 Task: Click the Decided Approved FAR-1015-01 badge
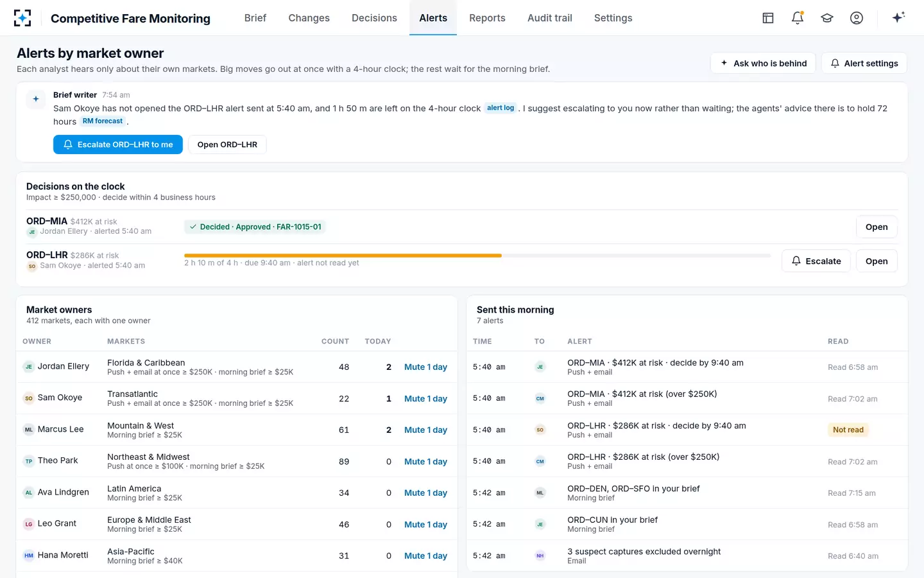click(255, 227)
